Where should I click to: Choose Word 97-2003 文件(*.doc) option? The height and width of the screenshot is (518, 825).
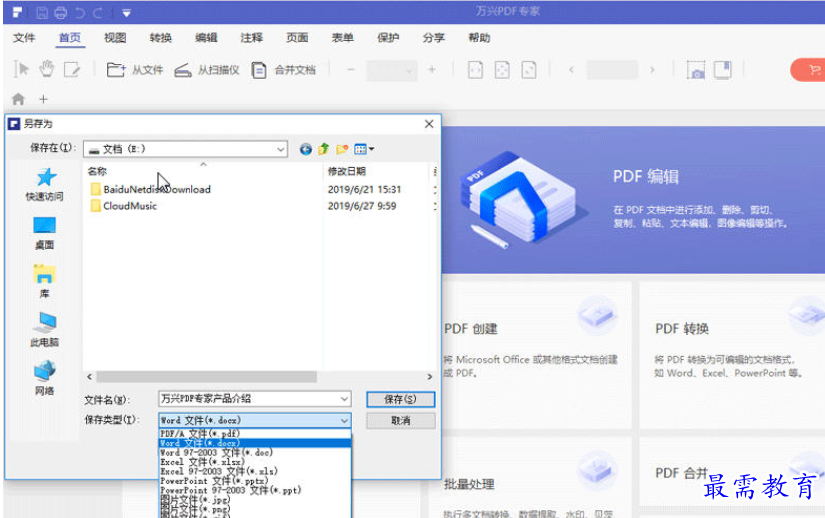click(255, 452)
